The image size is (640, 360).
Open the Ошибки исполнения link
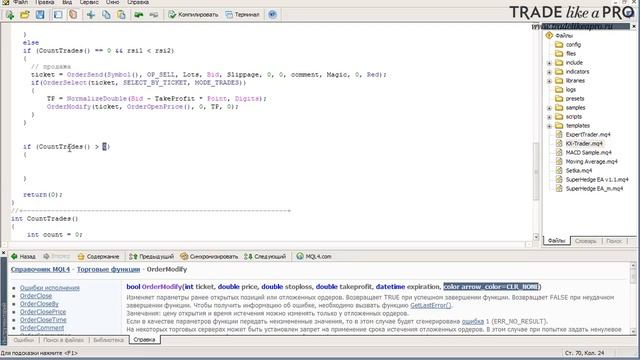click(x=50, y=288)
